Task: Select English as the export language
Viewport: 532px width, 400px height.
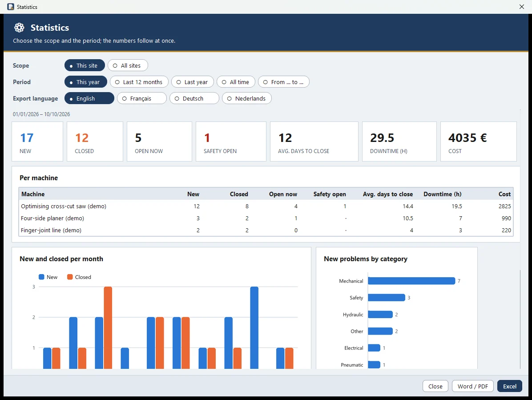Action: click(89, 98)
